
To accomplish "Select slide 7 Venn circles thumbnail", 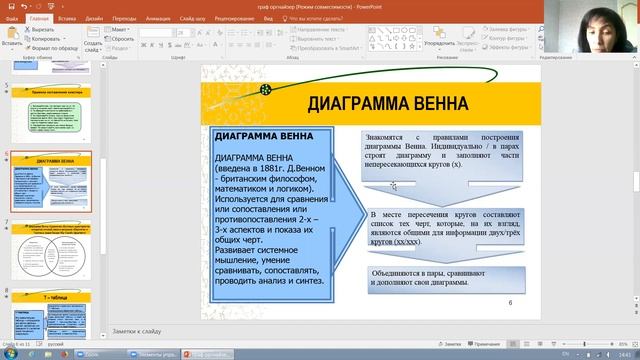I will pyautogui.click(x=51, y=250).
